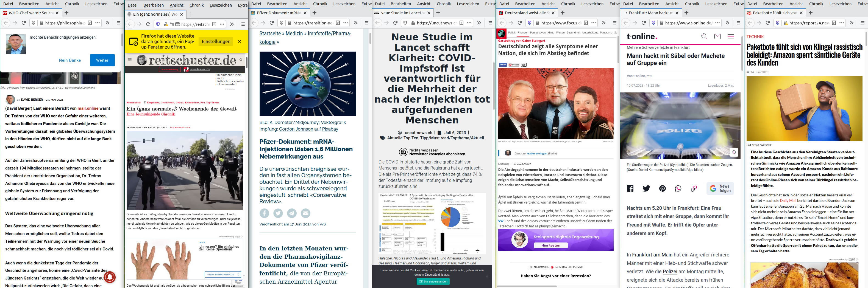The width and height of the screenshot is (868, 288).
Task: Open reitschuster.de site hamburger menu
Action: click(x=129, y=60)
